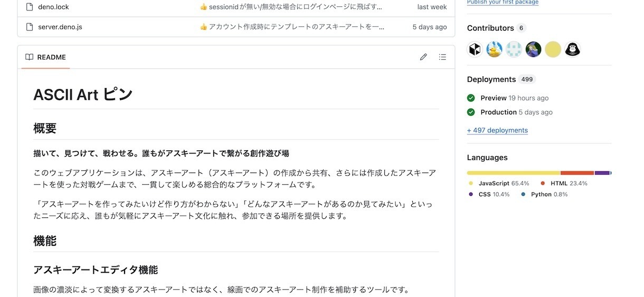Click the black cube contributor avatar
The image size is (644, 297).
475,50
